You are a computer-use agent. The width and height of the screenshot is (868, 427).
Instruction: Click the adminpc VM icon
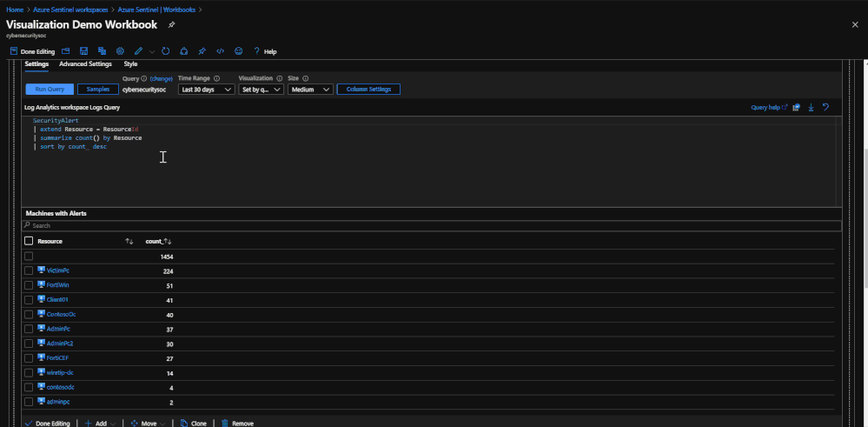click(x=42, y=402)
